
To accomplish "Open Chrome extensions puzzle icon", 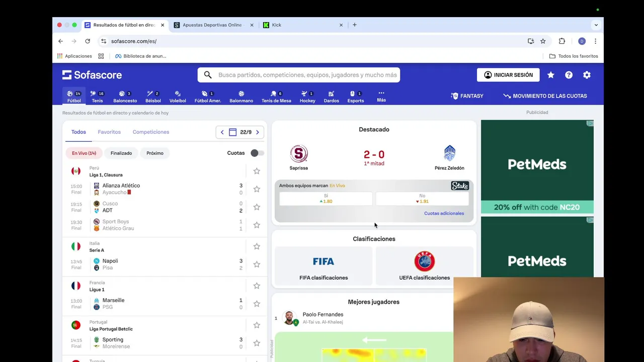I will (562, 41).
